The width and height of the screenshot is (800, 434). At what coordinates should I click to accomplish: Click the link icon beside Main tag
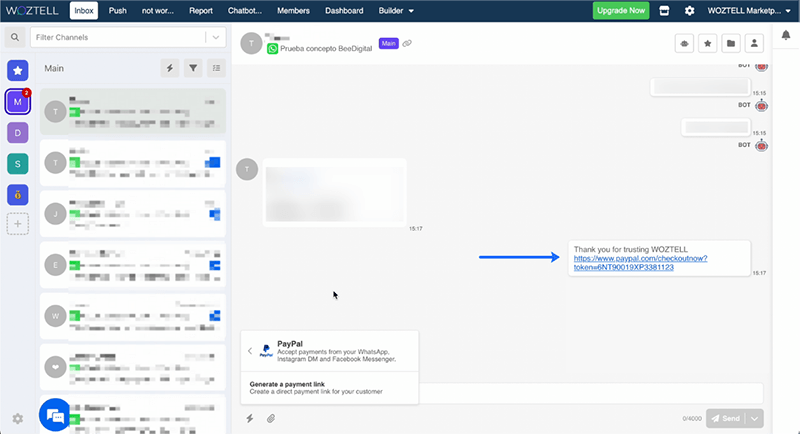[x=407, y=43]
